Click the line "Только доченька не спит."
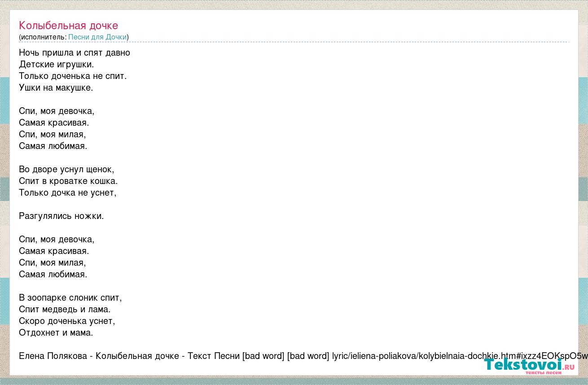 point(73,76)
